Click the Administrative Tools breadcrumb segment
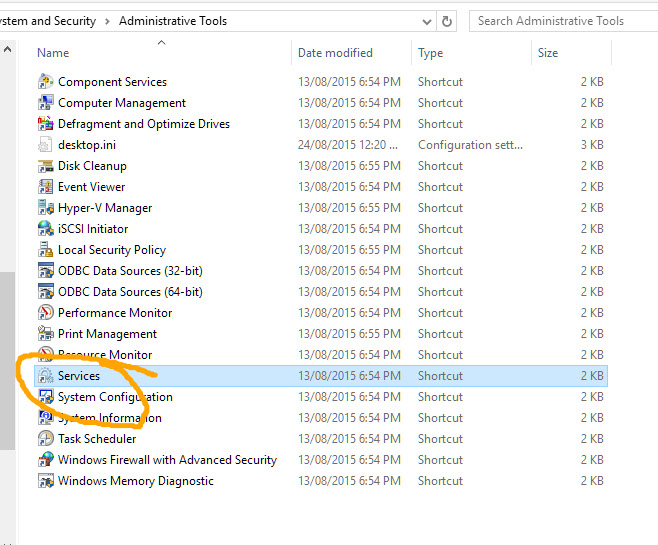Screen dimensions: 658x545 point(172,20)
